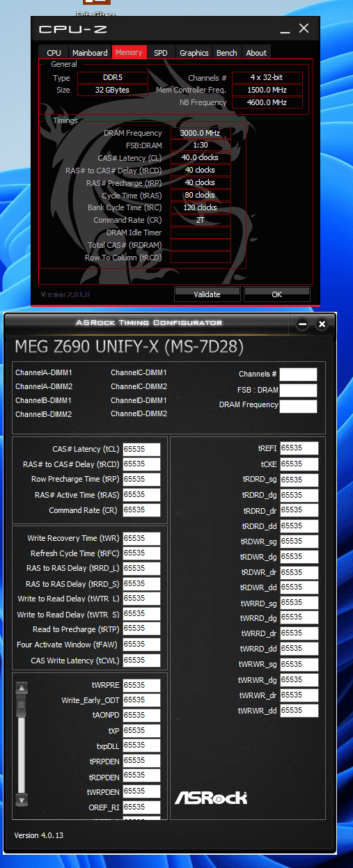Click the scroll up arrow in timing list
Viewport: 353px width, 868px height.
tap(22, 688)
